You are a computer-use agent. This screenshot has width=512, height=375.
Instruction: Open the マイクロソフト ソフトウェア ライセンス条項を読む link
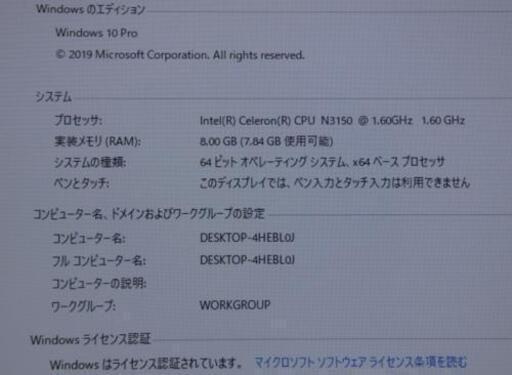click(361, 362)
